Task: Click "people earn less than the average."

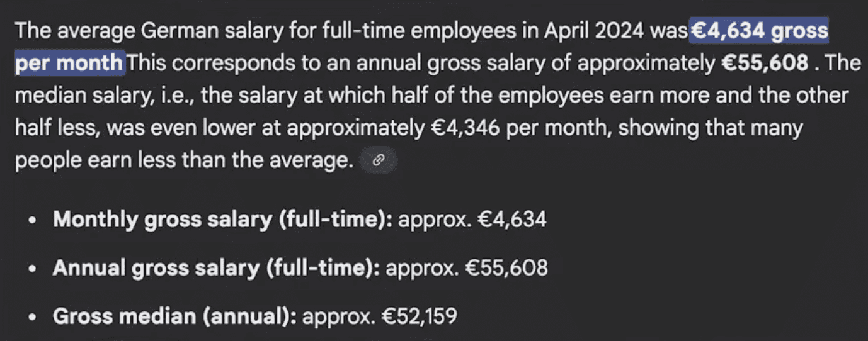Action: [x=183, y=161]
